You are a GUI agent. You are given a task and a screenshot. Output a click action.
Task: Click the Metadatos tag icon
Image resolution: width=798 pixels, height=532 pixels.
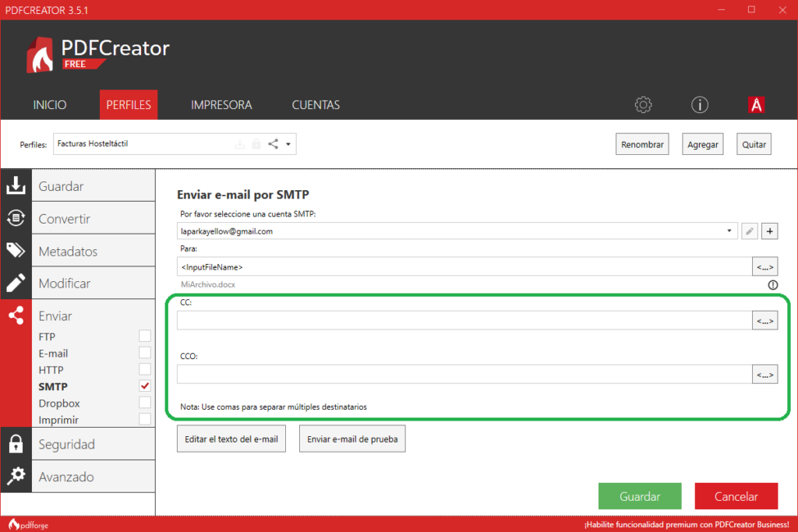pos(15,251)
